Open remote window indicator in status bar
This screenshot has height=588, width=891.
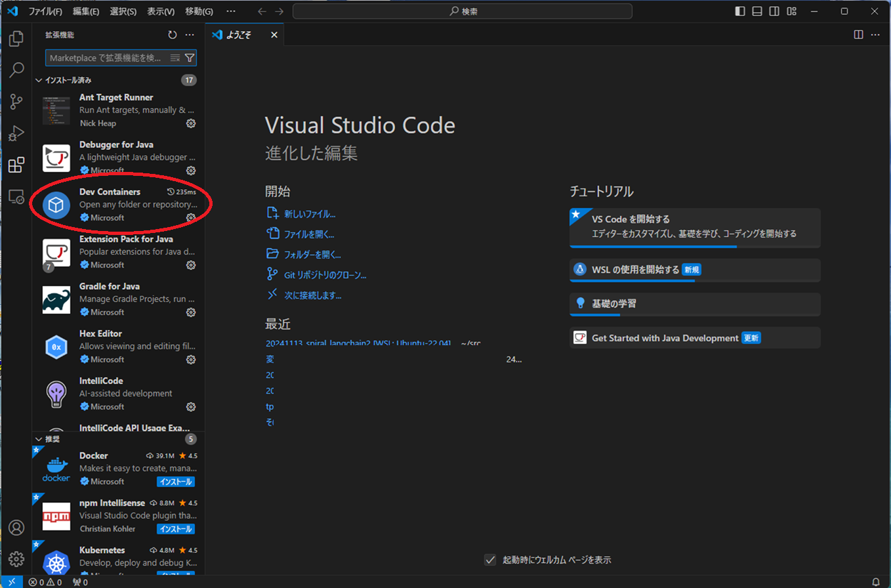point(11,582)
